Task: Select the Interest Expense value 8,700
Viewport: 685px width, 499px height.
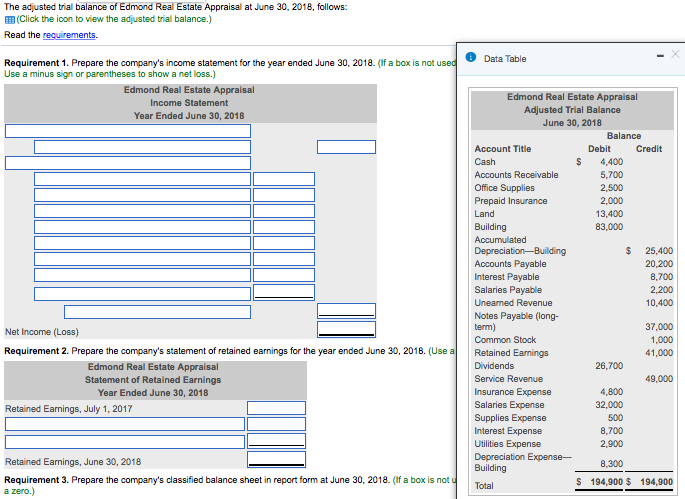Action: (x=612, y=431)
